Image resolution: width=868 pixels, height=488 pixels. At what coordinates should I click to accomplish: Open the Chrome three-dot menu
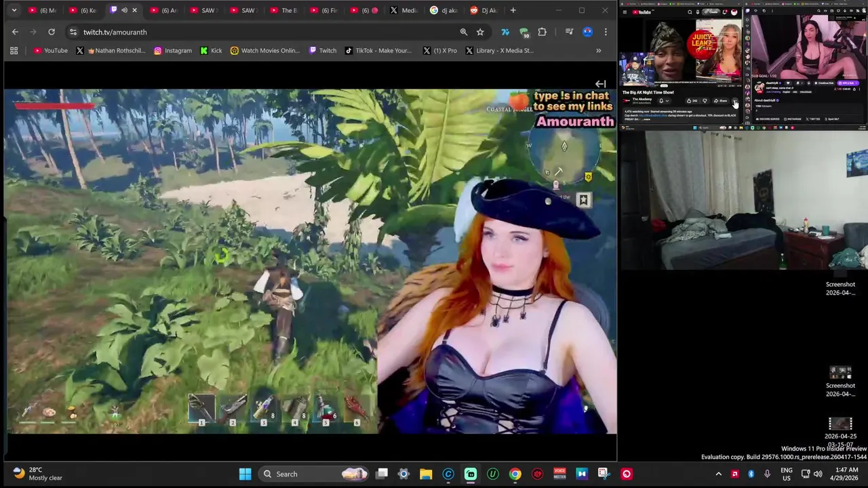[x=606, y=32]
